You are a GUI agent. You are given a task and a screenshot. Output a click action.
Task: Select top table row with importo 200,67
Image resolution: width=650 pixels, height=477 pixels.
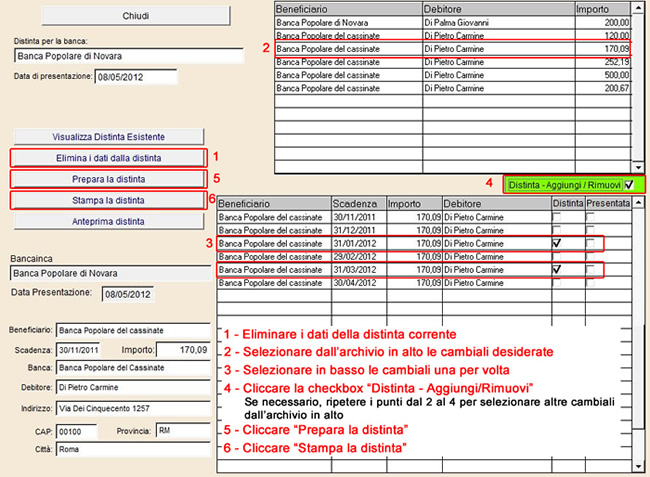click(x=453, y=88)
